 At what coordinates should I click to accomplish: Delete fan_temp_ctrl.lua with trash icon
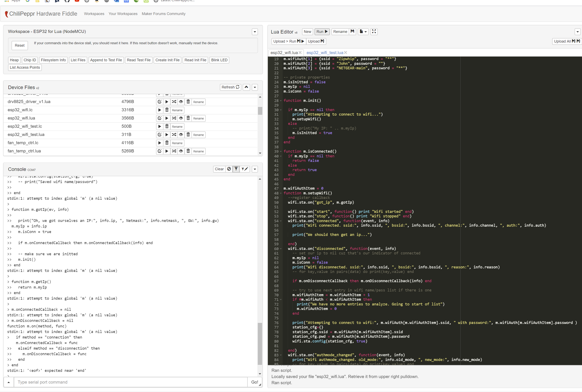(188, 151)
